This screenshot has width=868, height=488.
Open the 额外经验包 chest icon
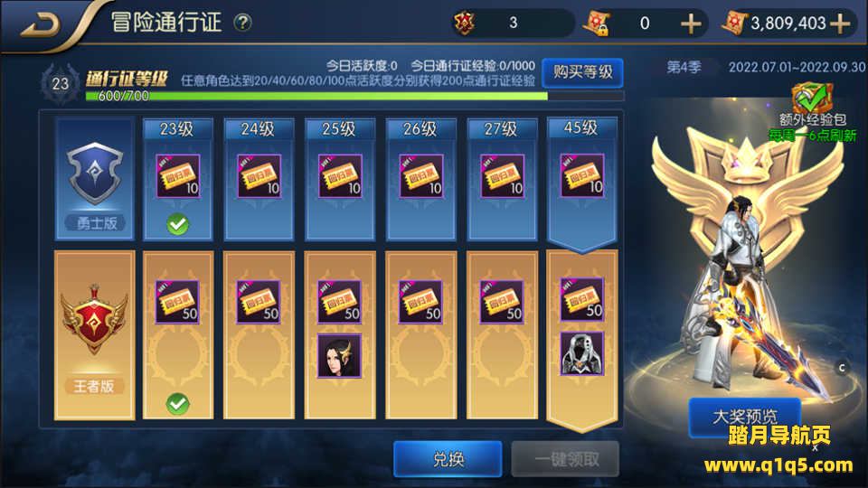812,98
